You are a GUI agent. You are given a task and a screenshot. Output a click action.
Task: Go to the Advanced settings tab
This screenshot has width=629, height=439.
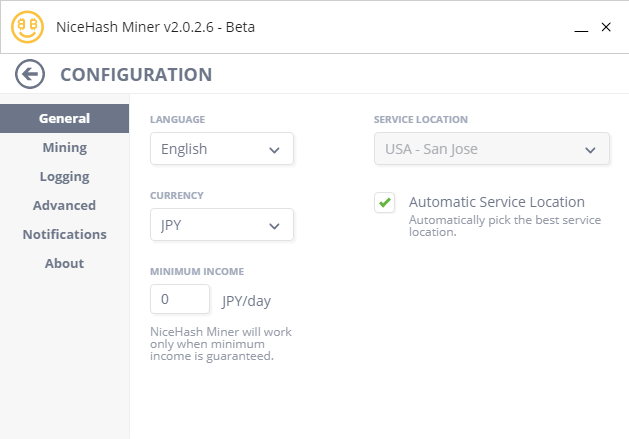click(64, 205)
